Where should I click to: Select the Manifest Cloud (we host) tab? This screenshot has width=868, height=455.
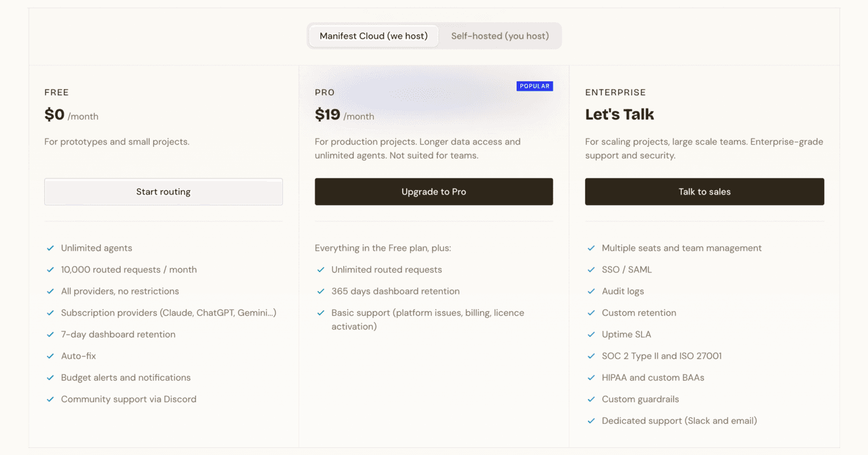[x=374, y=36]
